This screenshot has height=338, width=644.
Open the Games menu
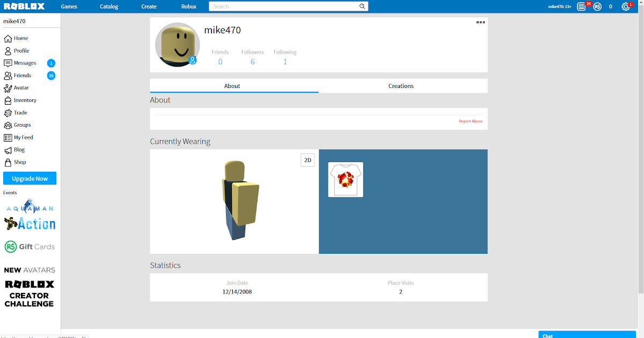pos(69,6)
